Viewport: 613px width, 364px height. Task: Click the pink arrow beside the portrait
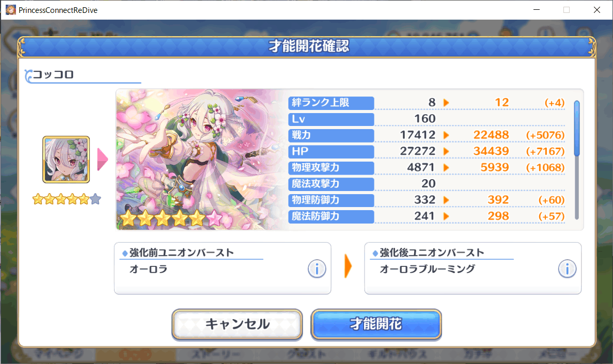tap(102, 159)
